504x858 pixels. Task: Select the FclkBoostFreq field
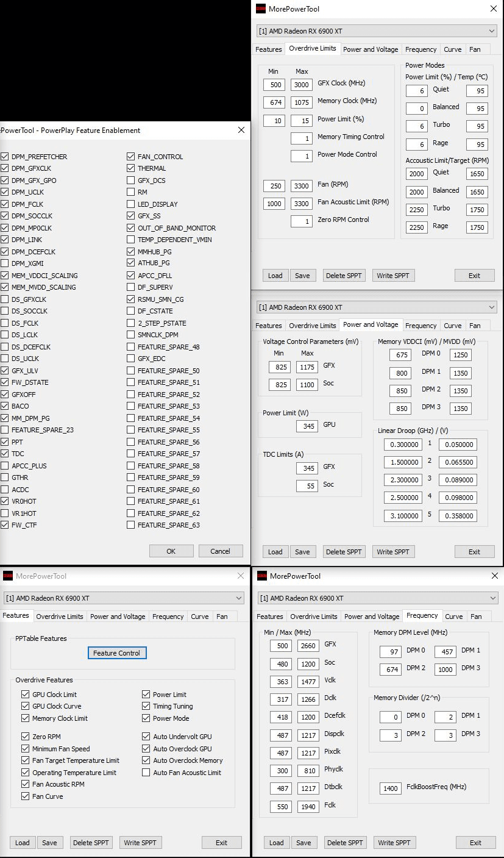[390, 789]
